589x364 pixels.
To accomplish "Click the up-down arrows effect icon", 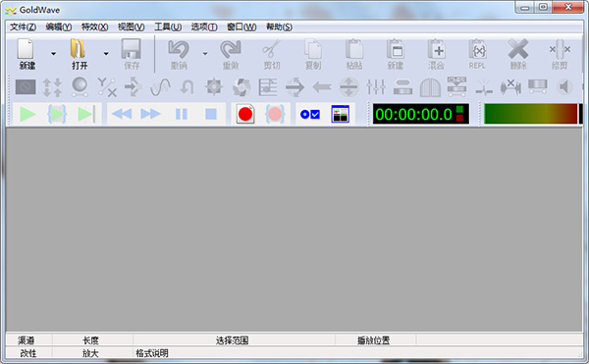I will (52, 87).
